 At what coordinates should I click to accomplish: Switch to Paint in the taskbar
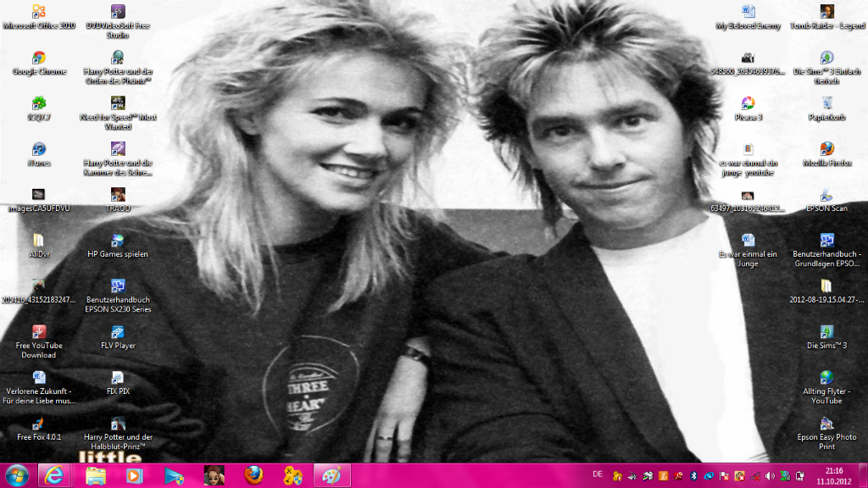point(331,475)
